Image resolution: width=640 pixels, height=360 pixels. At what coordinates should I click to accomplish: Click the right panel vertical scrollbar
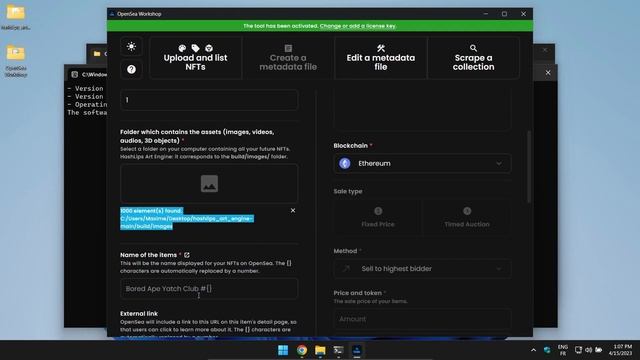tap(529, 167)
